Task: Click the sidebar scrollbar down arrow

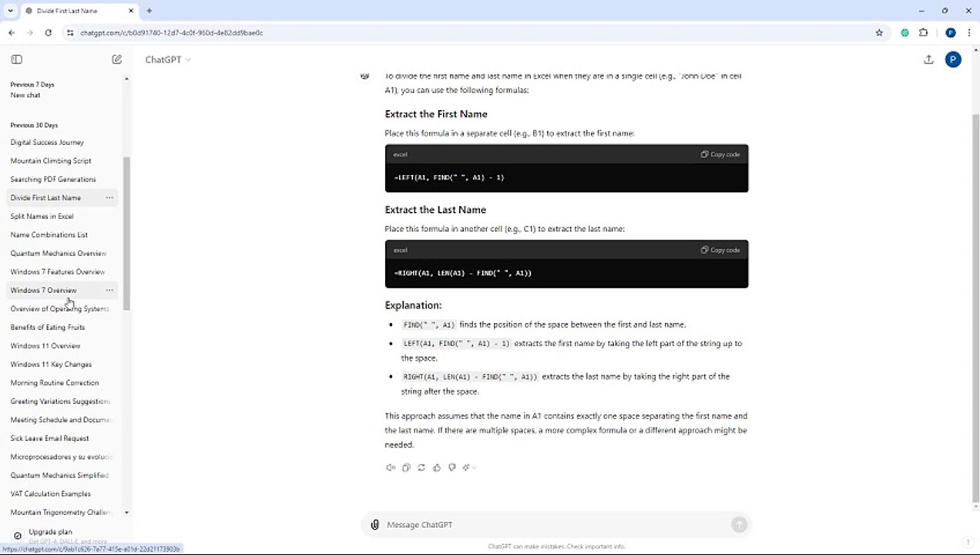Action: (126, 513)
